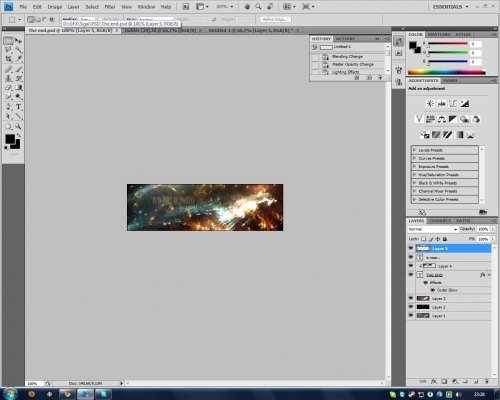
Task: Select the Crop tool
Action: (x=8, y=59)
